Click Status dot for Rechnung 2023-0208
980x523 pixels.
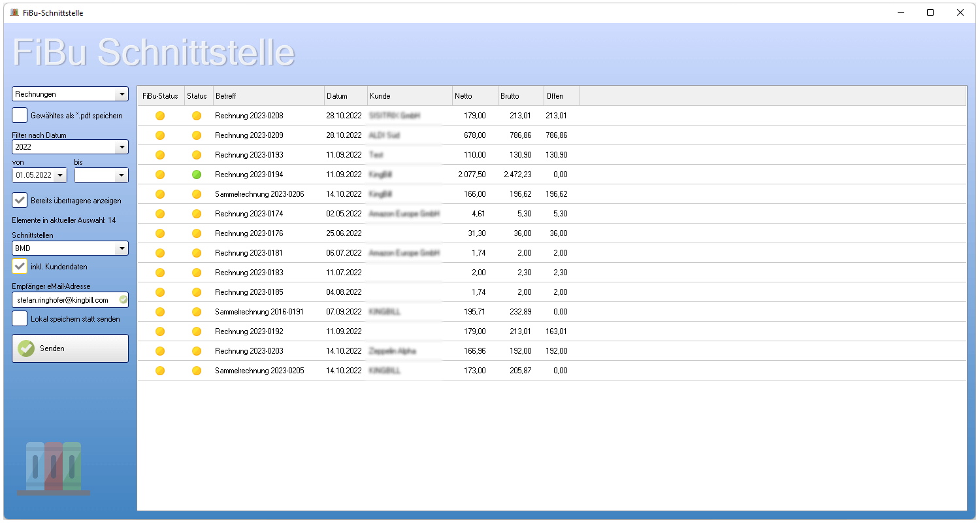197,116
